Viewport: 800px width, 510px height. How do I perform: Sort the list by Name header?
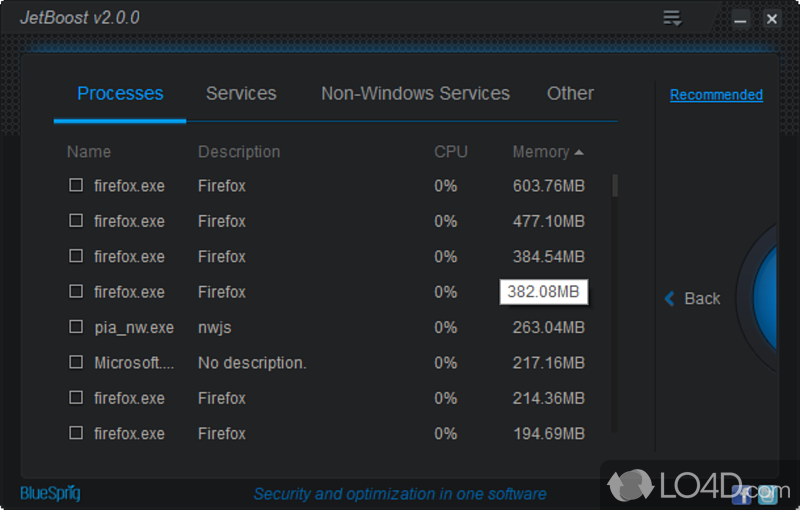pyautogui.click(x=89, y=152)
